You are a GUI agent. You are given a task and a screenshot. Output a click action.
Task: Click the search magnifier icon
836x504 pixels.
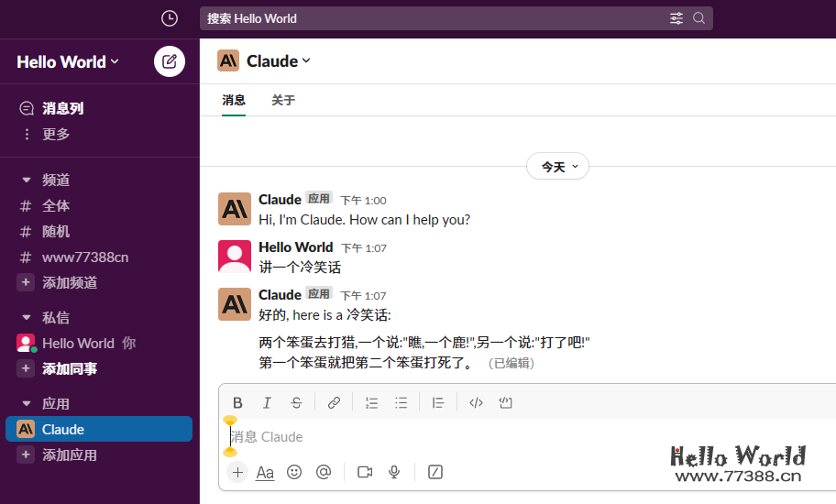coord(699,18)
